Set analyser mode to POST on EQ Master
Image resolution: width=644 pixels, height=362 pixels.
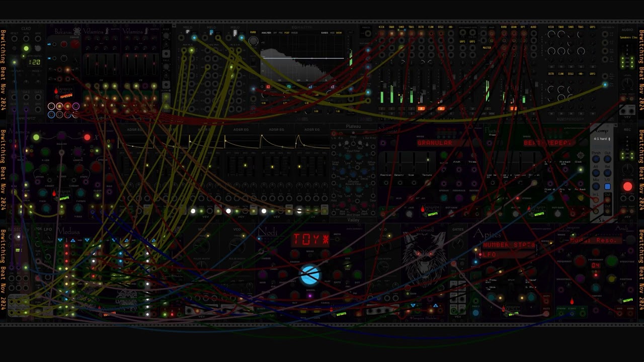[x=287, y=33]
